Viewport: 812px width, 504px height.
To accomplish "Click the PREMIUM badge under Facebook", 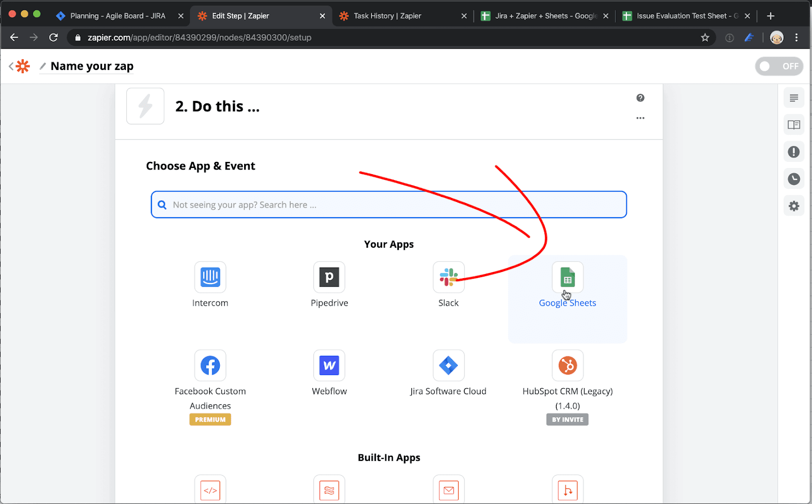I will pos(210,419).
